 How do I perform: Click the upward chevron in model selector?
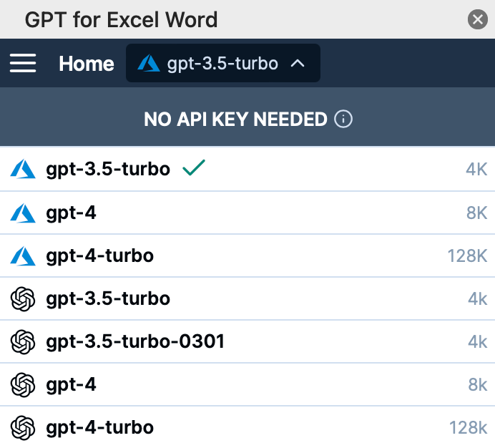pos(298,63)
